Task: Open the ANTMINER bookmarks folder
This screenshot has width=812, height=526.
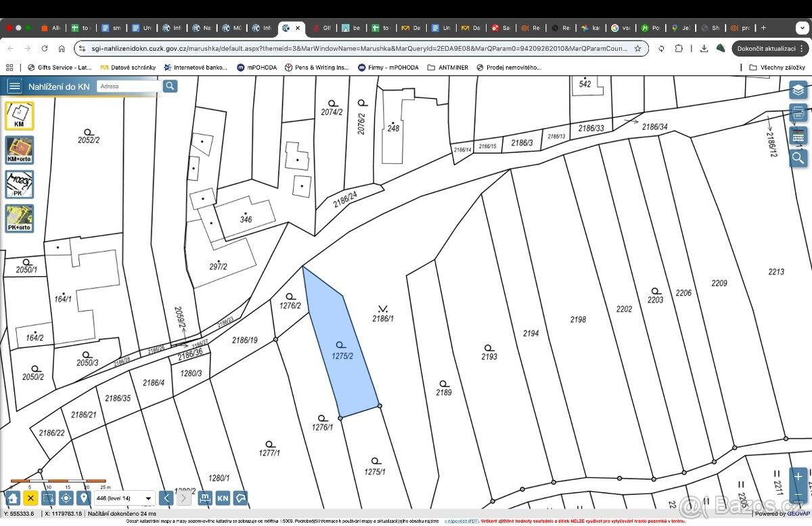Action: click(x=447, y=68)
